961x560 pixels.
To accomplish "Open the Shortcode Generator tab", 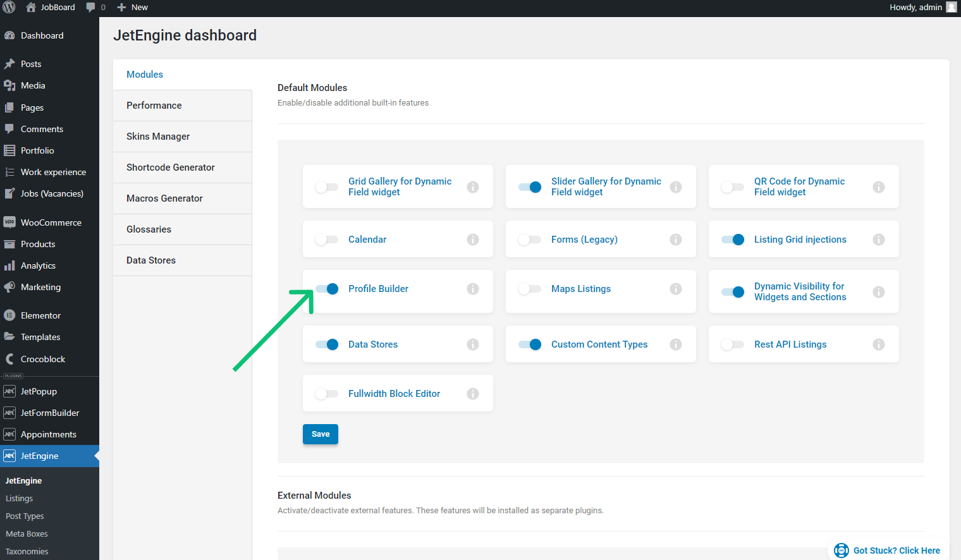I will (182, 167).
